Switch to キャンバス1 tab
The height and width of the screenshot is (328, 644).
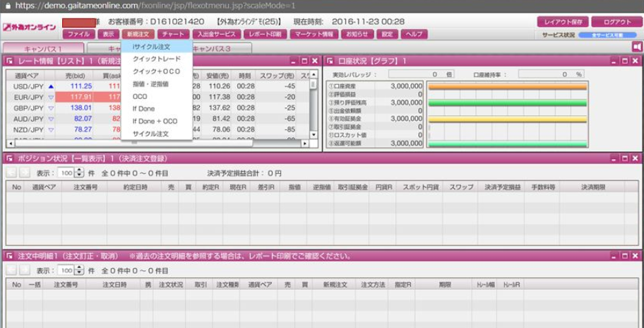click(42, 49)
